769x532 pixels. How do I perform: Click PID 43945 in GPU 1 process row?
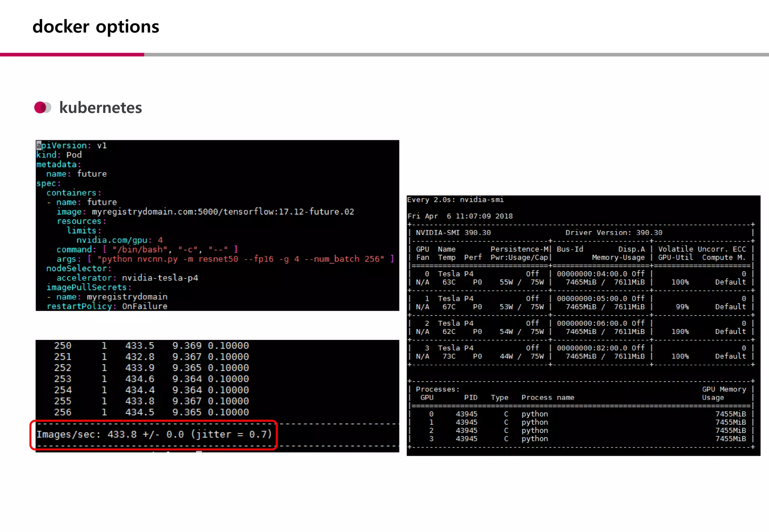[466, 422]
